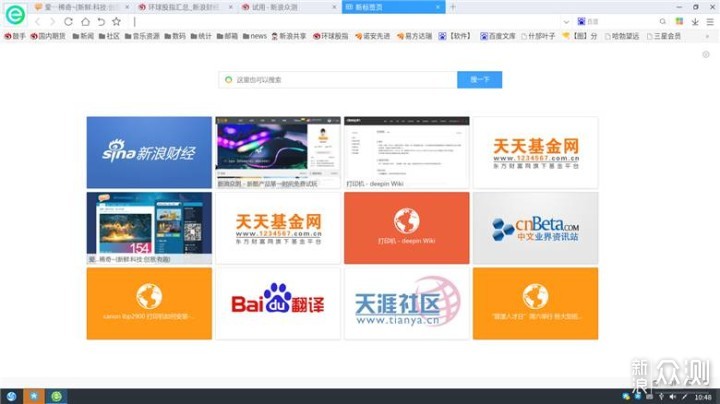Click the volume speaker tray icon
This screenshot has width=720, height=404.
click(673, 397)
